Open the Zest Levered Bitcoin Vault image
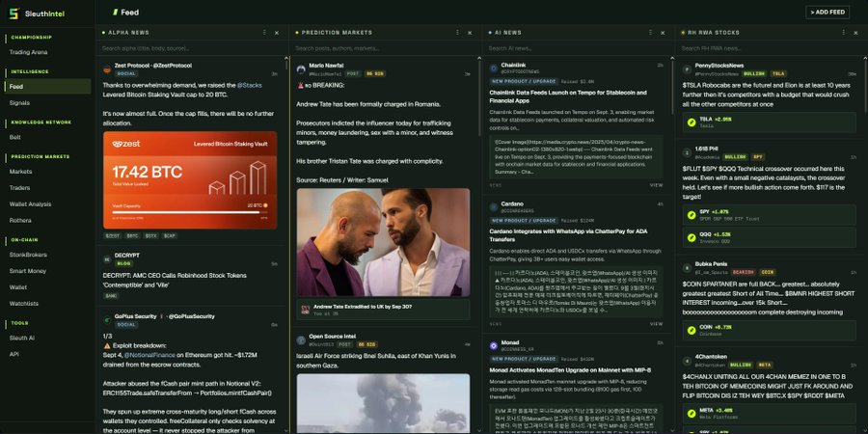The image size is (868, 434). click(190, 180)
